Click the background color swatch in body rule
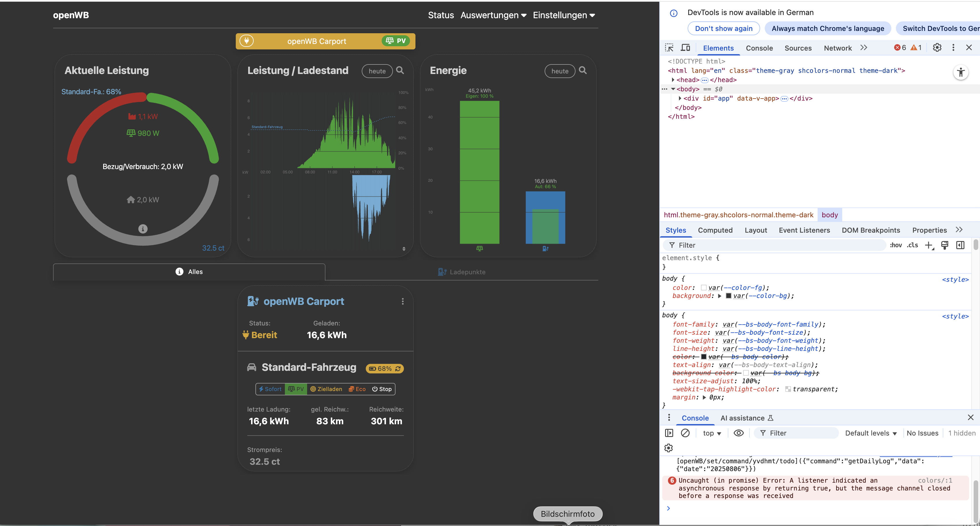The image size is (980, 526). [x=729, y=296]
